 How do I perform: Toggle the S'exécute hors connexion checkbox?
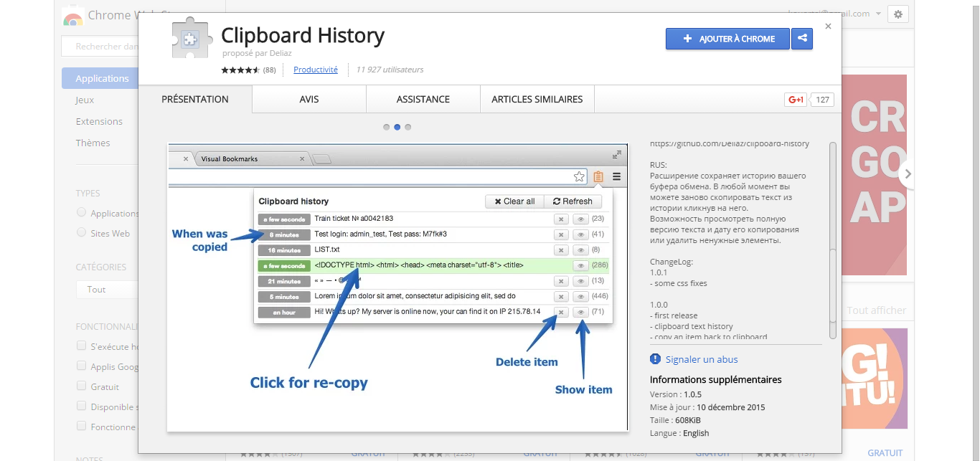pyautogui.click(x=81, y=346)
